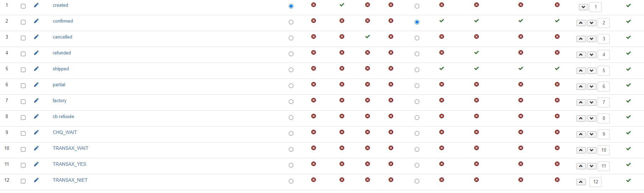This screenshot has width=644, height=193.
Task: Click the pencil edit icon for confirmed
Action: 36,21
